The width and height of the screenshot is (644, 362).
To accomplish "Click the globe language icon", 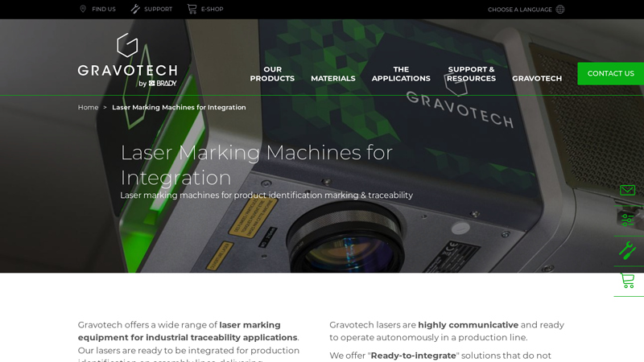I will pyautogui.click(x=560, y=10).
